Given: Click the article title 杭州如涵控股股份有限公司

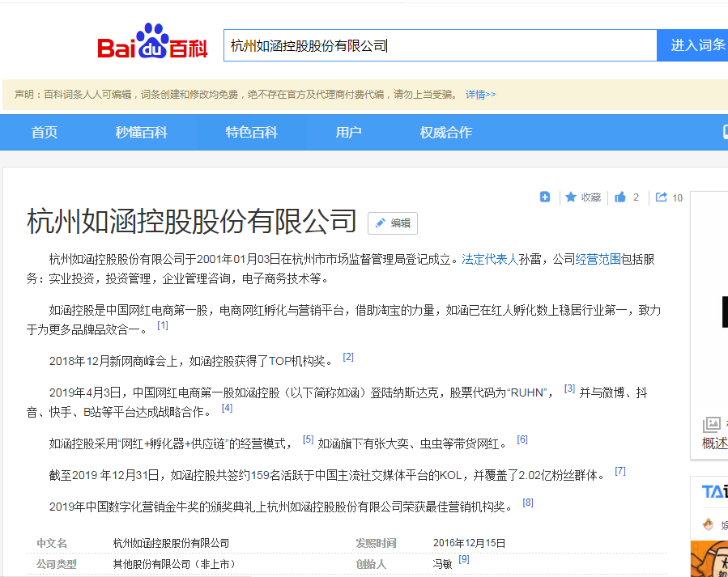Looking at the screenshot, I should coord(191,221).
